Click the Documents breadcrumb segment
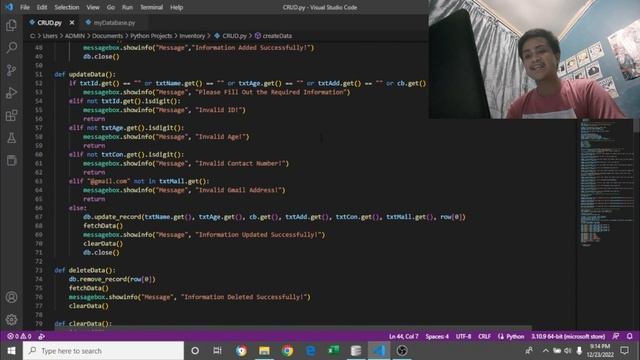Screen dimensions: 640x360 [x=107, y=36]
